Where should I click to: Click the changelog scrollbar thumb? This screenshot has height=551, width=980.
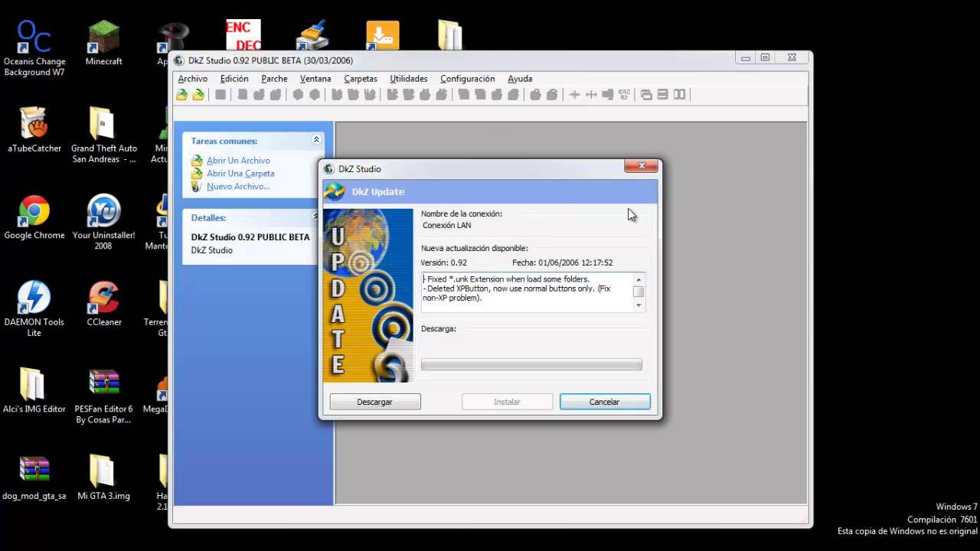tap(639, 292)
